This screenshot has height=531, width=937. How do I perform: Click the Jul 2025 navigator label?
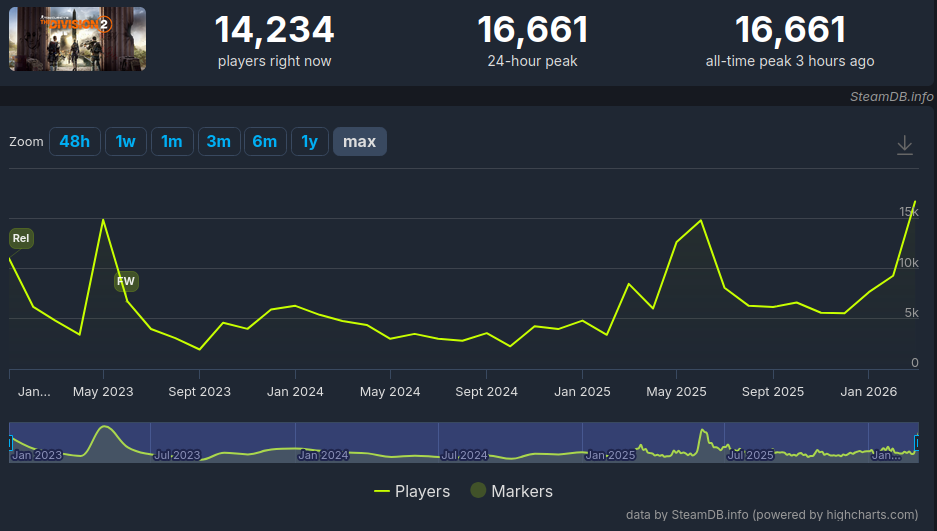click(751, 455)
